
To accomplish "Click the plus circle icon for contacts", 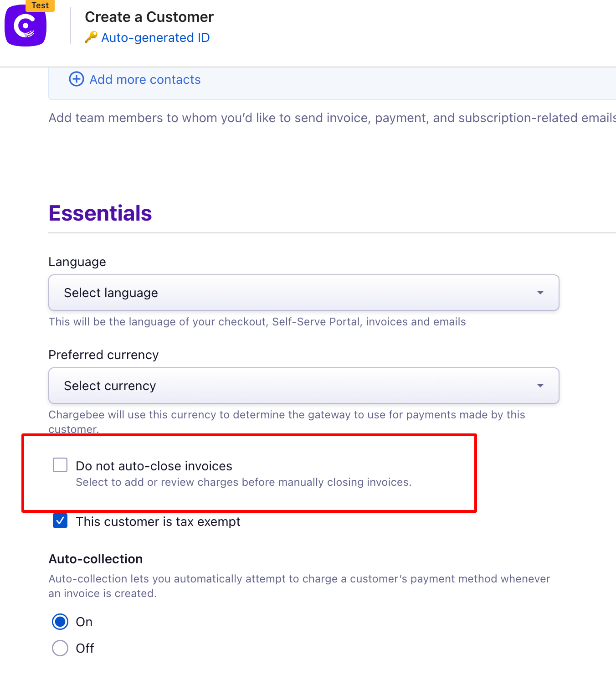I will coord(77,79).
